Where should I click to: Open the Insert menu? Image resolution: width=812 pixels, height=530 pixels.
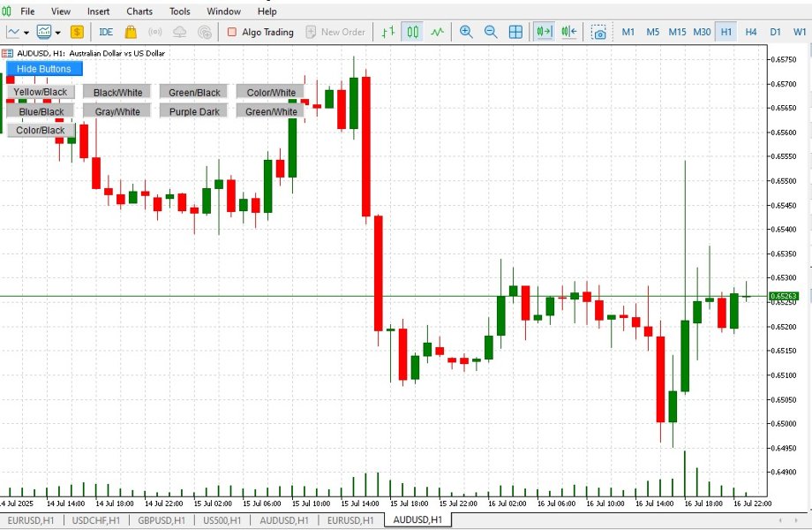(98, 11)
